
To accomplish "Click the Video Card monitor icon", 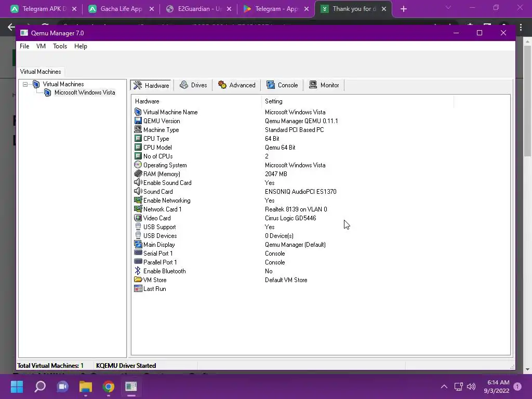I will 138,218.
